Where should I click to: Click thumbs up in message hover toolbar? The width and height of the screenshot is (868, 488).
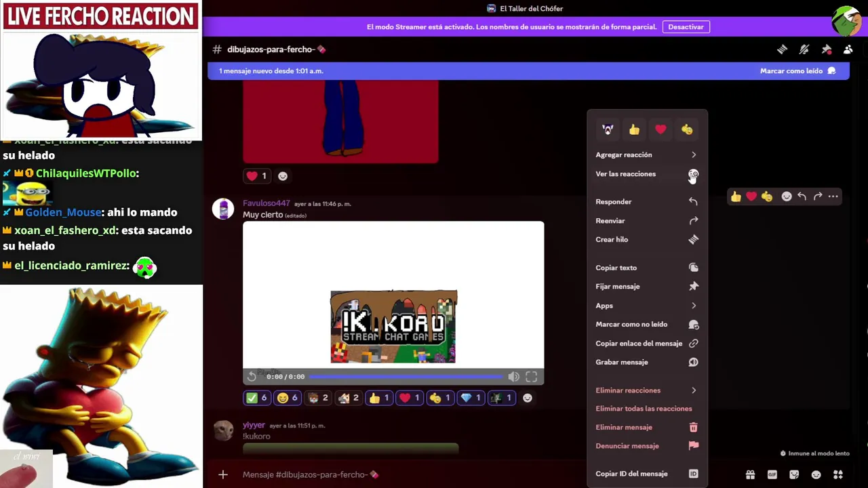[x=736, y=197]
